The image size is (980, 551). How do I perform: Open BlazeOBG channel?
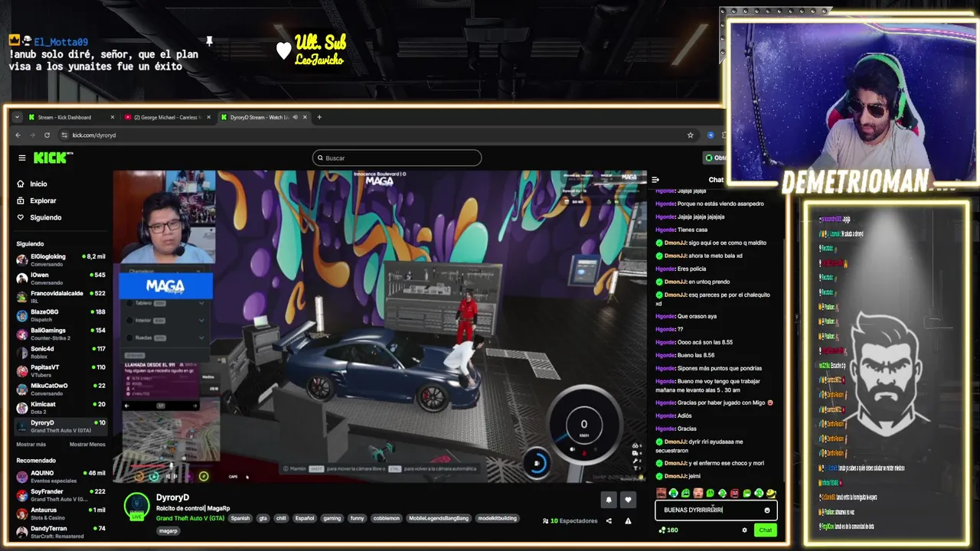coord(61,315)
